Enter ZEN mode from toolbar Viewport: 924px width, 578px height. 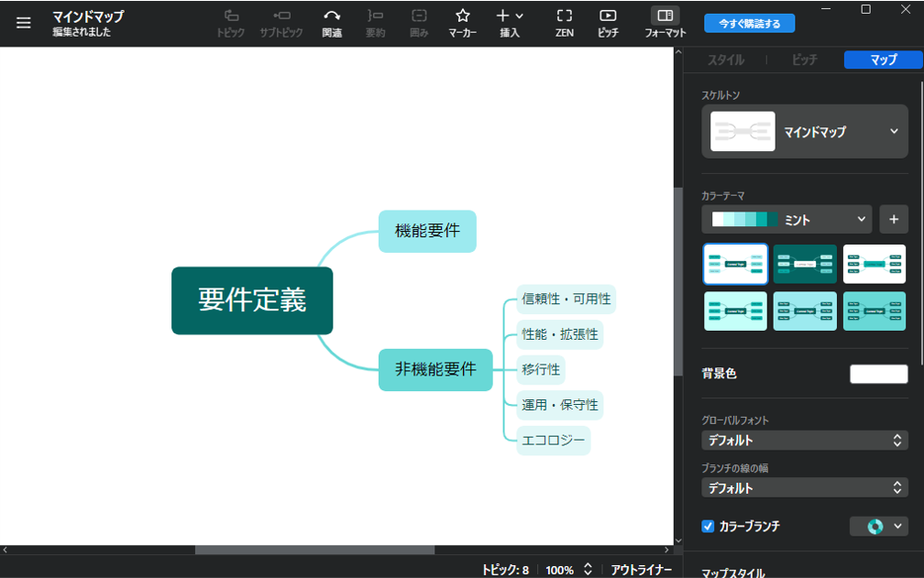(565, 16)
